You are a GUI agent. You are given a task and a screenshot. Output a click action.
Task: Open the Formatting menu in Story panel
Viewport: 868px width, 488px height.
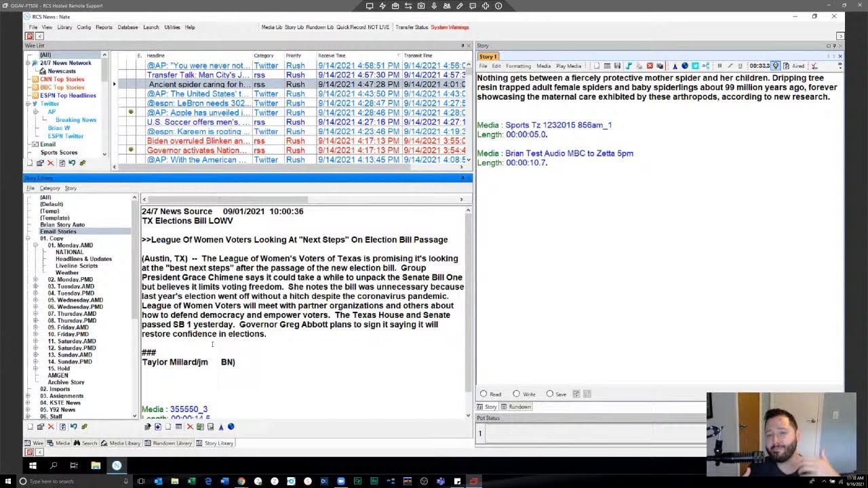point(518,66)
